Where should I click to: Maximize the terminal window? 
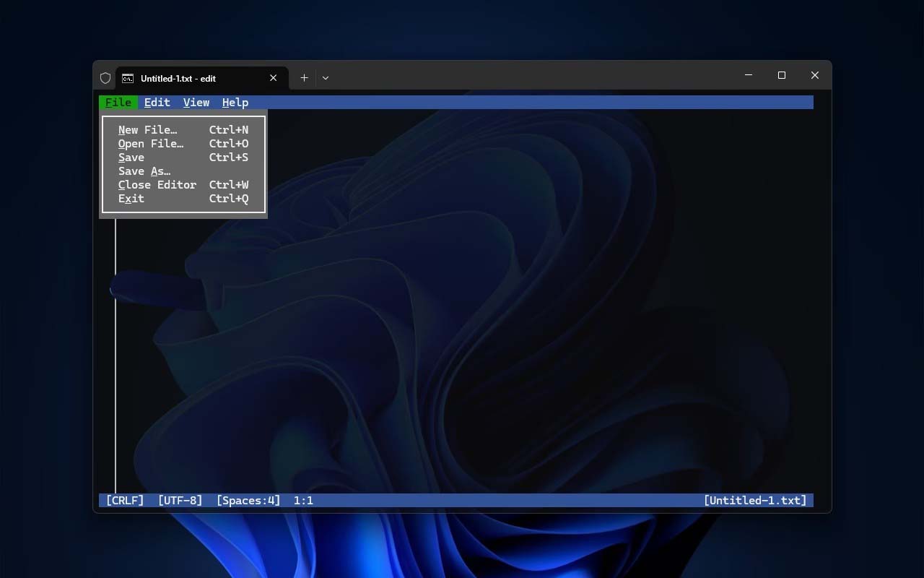click(781, 75)
